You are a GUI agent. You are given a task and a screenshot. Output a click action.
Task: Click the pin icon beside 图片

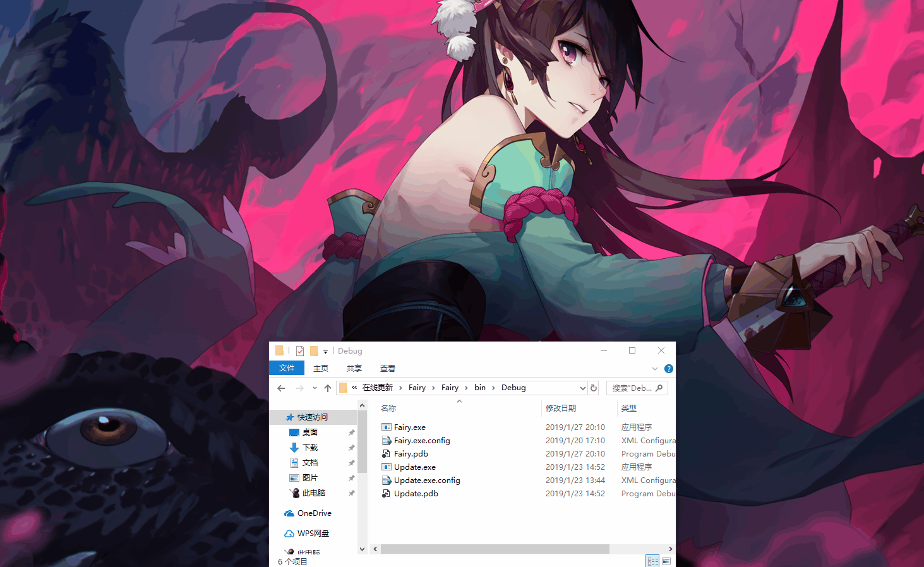[351, 478]
